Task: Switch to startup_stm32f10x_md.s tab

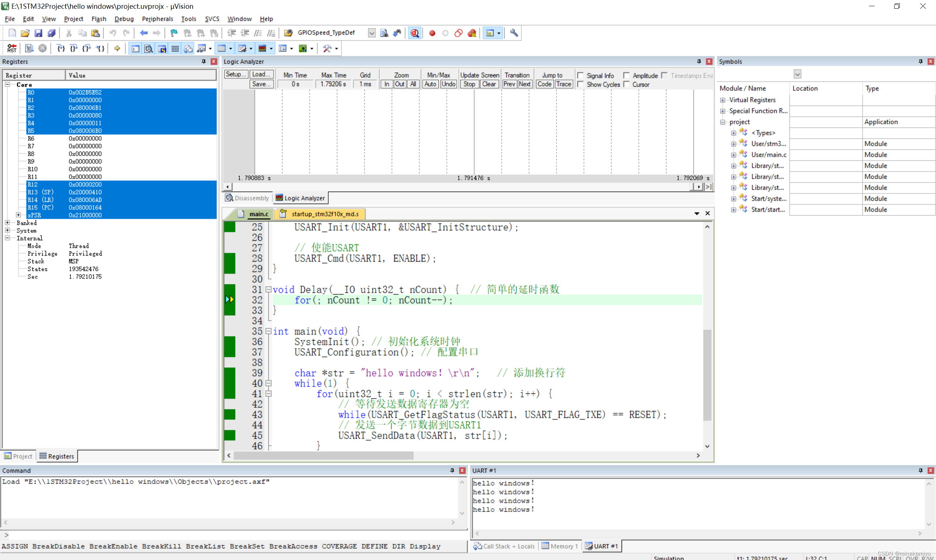Action: coord(320,214)
